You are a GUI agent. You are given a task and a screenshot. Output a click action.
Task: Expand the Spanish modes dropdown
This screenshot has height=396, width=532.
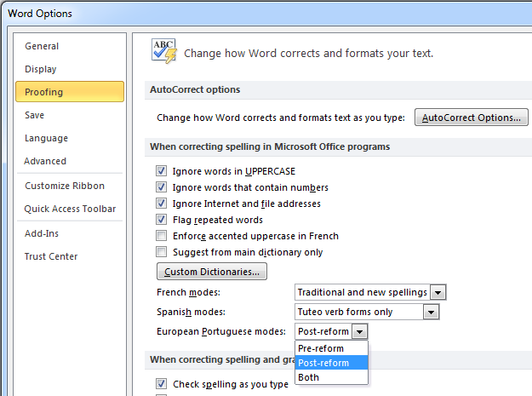432,312
